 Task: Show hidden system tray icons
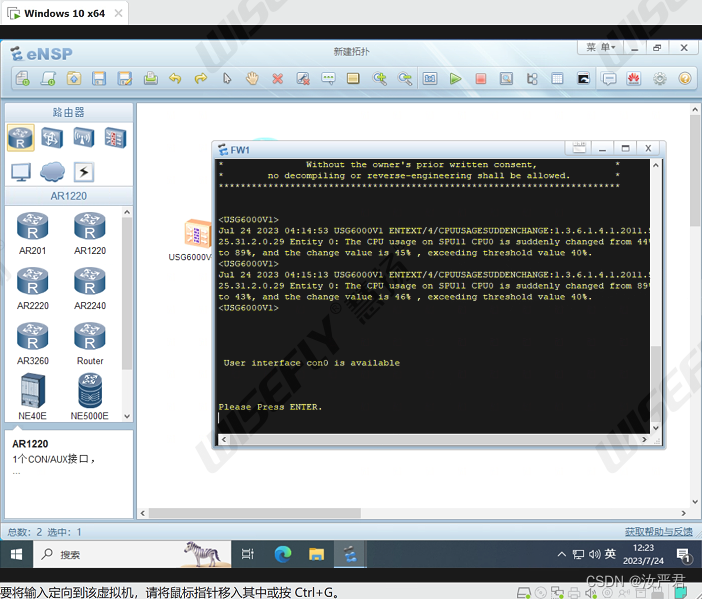(x=561, y=555)
